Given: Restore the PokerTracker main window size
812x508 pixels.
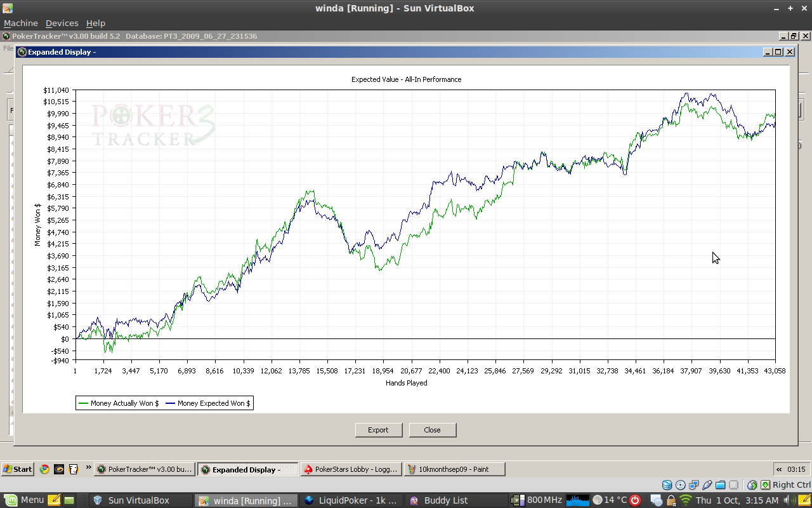Looking at the screenshot, I should pyautogui.click(x=793, y=36).
